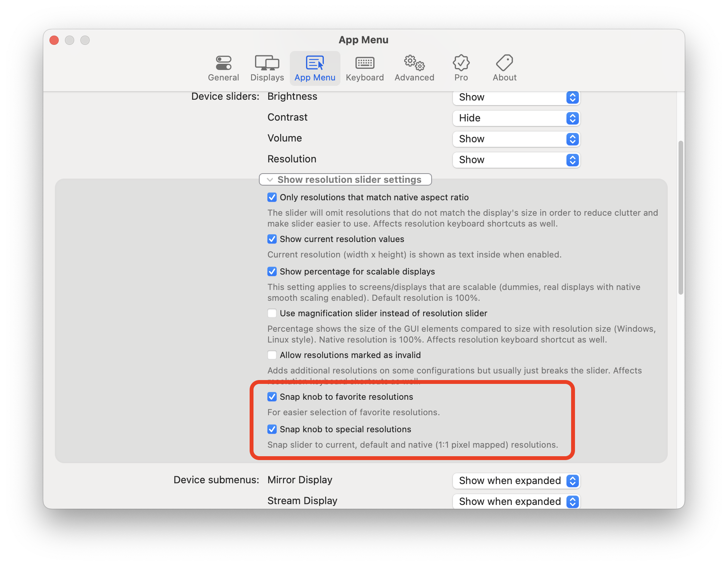Click the vertical scrollbar thumb
Image resolution: width=728 pixels, height=566 pixels.
(x=680, y=218)
